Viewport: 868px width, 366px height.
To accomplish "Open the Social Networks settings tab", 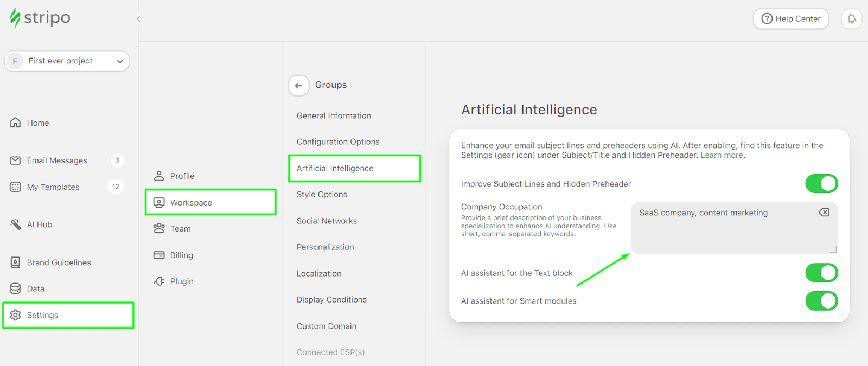I will 327,221.
